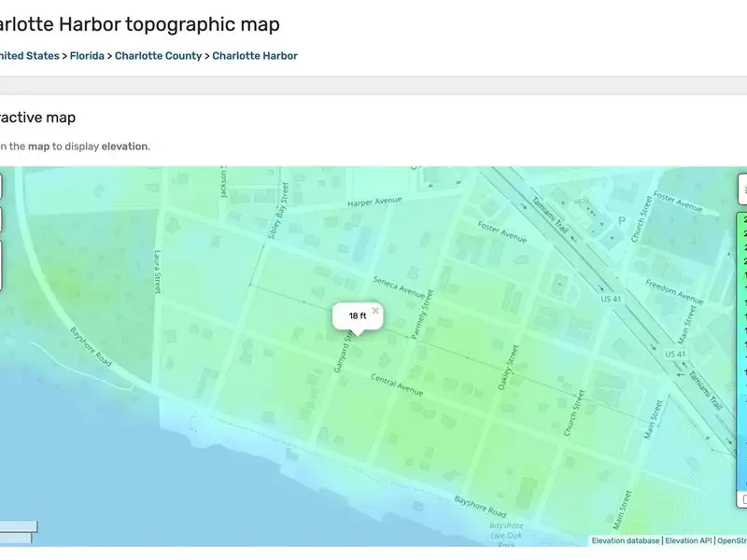
Task: Click the map at Central Avenue label
Action: pyautogui.click(x=397, y=385)
